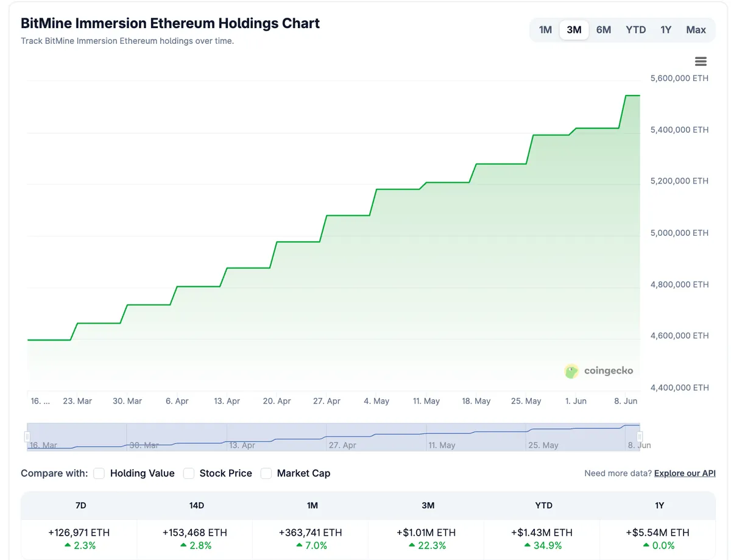Show the 1Y time range

coord(666,30)
